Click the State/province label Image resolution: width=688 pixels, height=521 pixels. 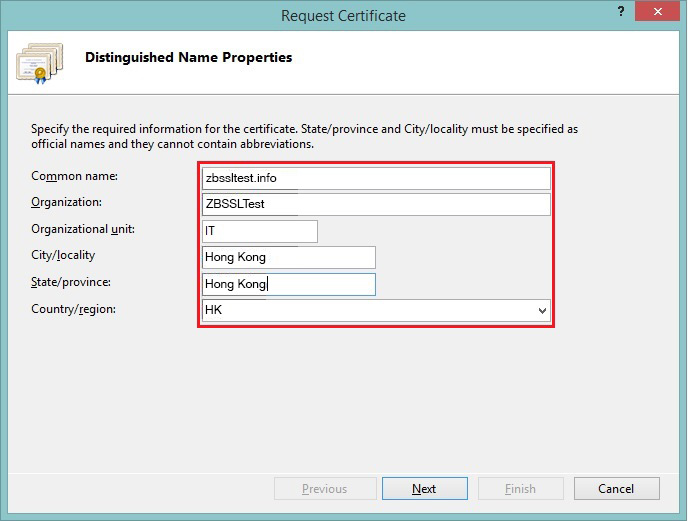71,283
